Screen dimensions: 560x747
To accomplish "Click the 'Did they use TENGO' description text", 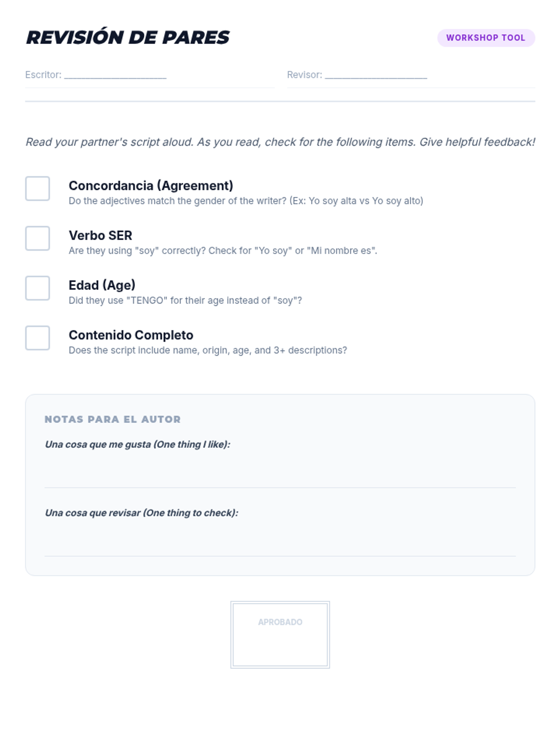I will pos(185,300).
